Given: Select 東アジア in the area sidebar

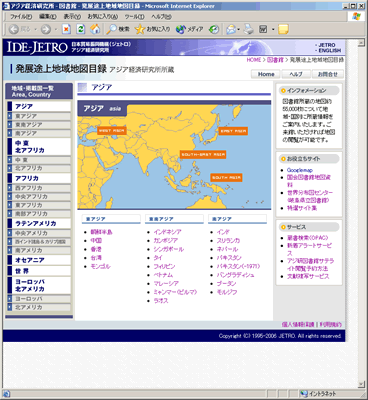Looking at the screenshot, I should point(39,116).
